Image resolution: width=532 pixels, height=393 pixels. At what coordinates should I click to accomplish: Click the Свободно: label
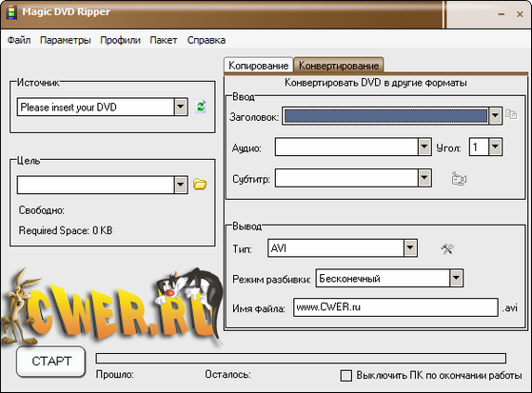(x=41, y=210)
